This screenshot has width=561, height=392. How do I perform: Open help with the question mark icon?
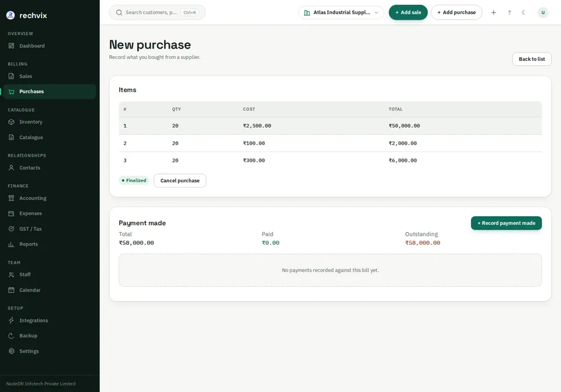(509, 12)
